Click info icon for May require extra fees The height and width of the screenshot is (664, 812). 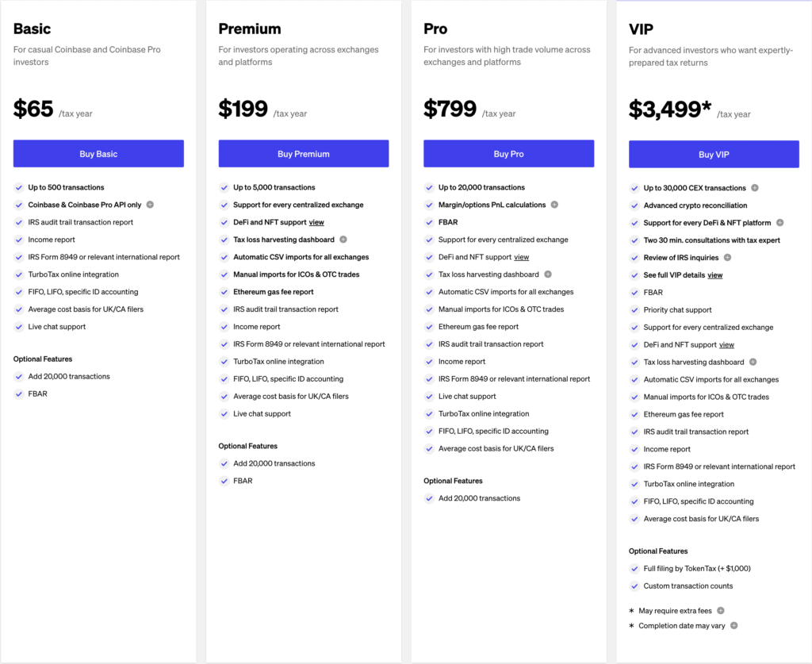point(721,611)
